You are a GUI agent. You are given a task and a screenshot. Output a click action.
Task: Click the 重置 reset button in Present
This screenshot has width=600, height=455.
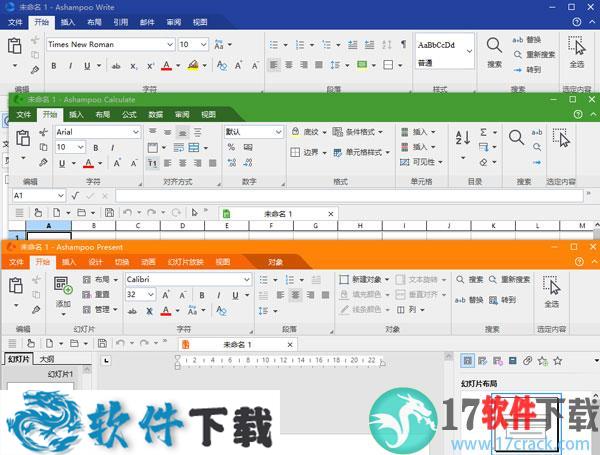coord(97,295)
